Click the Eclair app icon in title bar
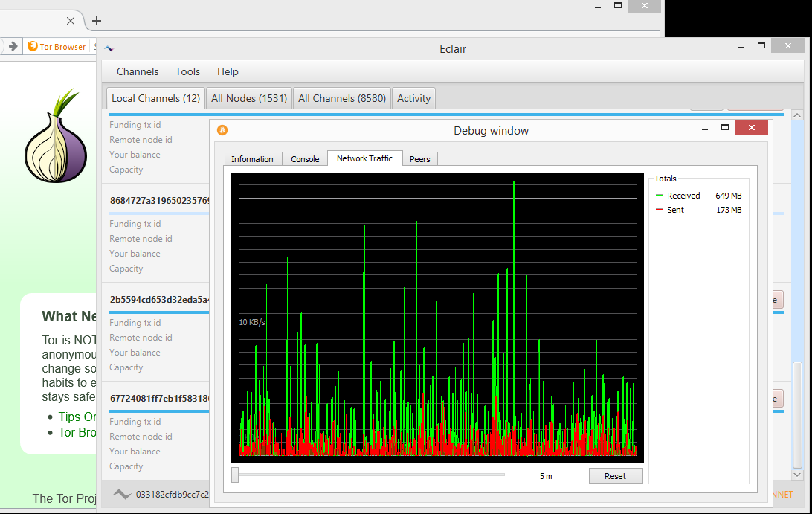812x514 pixels. point(109,48)
